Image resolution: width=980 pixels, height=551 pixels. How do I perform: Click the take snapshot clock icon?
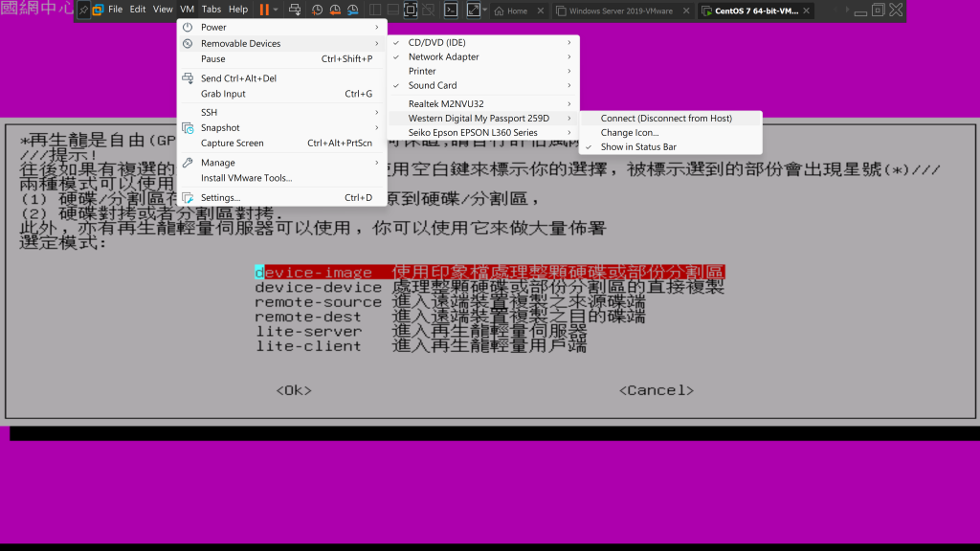pyautogui.click(x=317, y=10)
